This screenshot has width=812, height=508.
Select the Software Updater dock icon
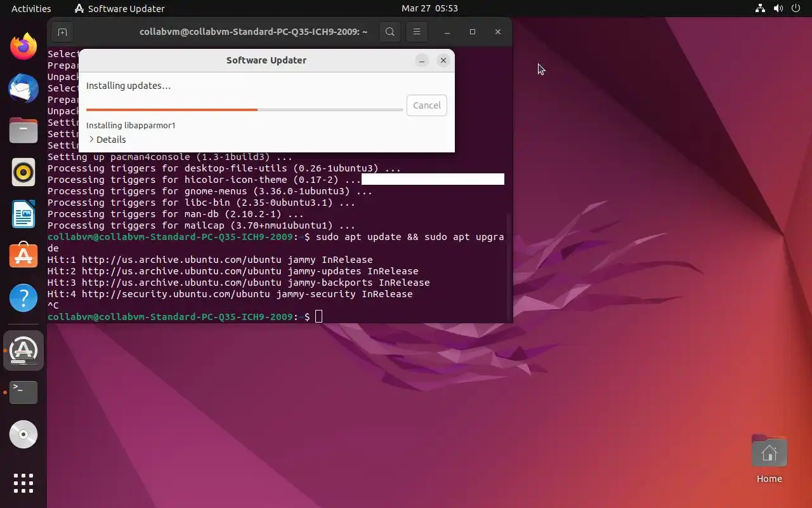click(23, 350)
